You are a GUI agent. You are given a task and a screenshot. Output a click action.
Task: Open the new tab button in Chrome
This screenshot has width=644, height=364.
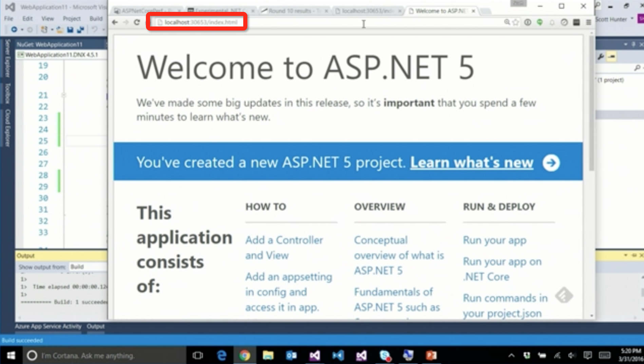click(486, 11)
